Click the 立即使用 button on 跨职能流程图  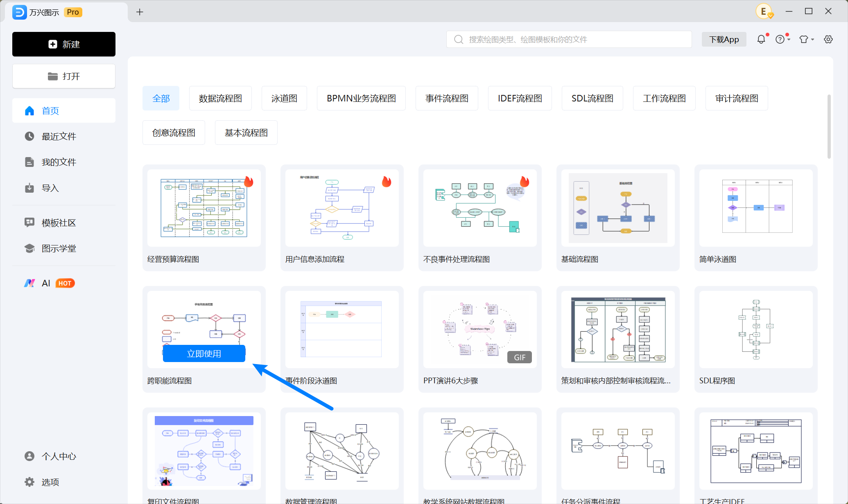click(x=204, y=353)
